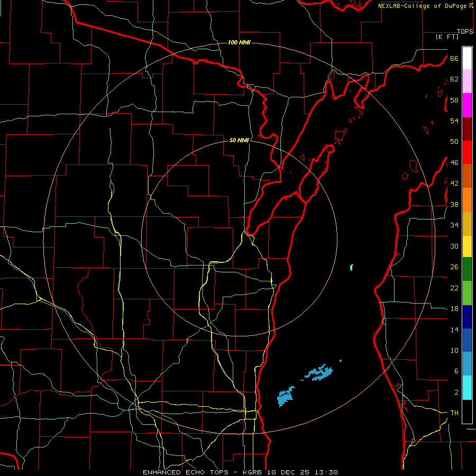The width and height of the screenshot is (476, 476).
Task: Click the 54 legend value
Action: (x=454, y=121)
